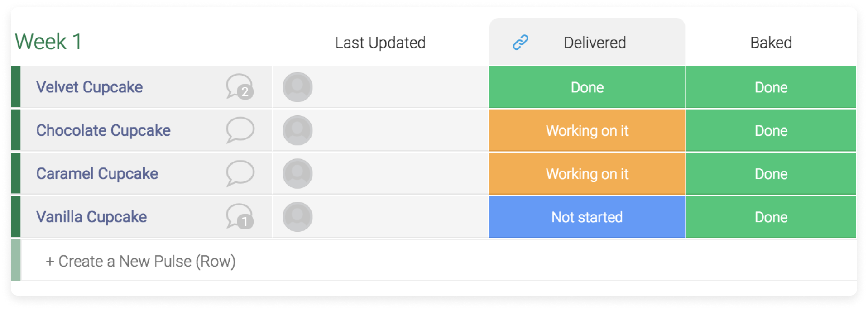Open Velvet Cupcake comment bubble icon
The image size is (868, 310).
click(240, 87)
